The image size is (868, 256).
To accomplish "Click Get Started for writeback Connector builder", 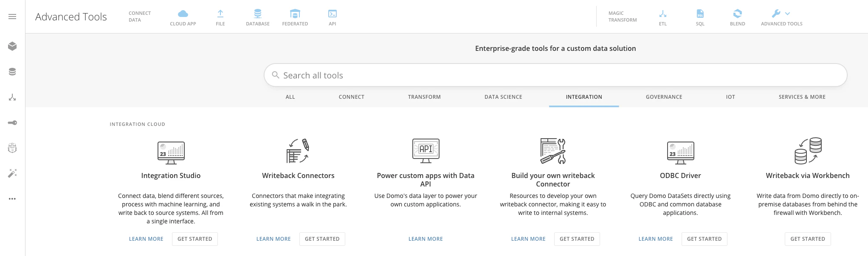I will 577,239.
